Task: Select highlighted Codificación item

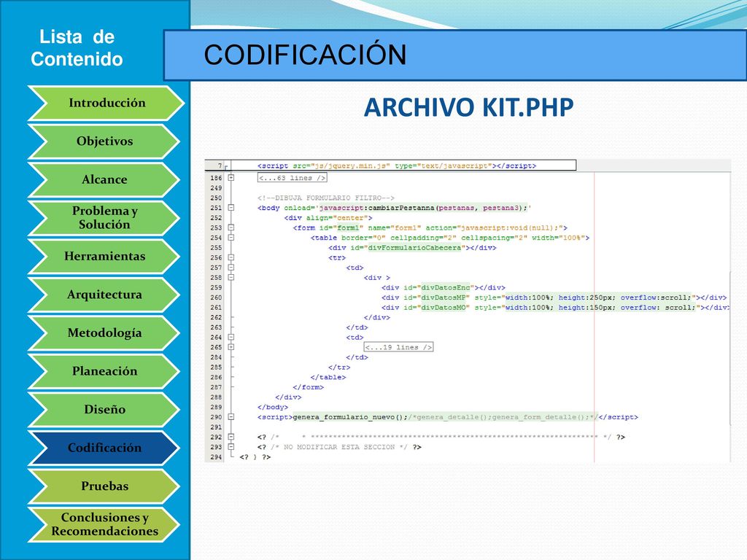Action: pos(104,448)
